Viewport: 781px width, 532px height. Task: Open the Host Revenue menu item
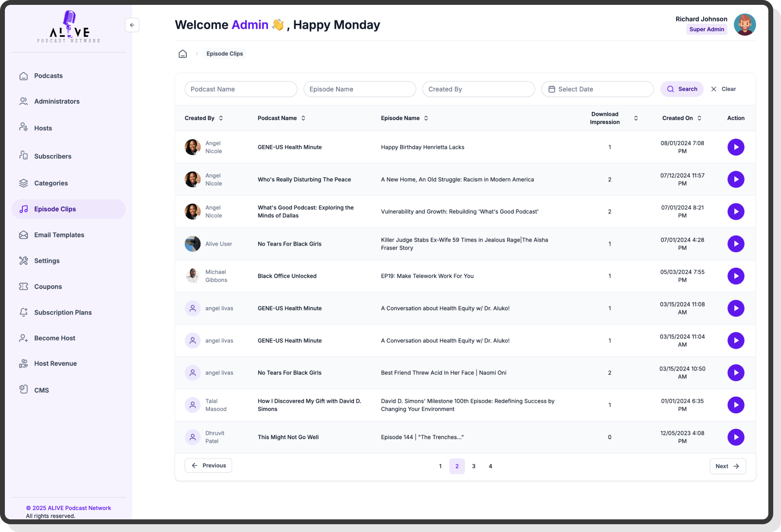55,364
